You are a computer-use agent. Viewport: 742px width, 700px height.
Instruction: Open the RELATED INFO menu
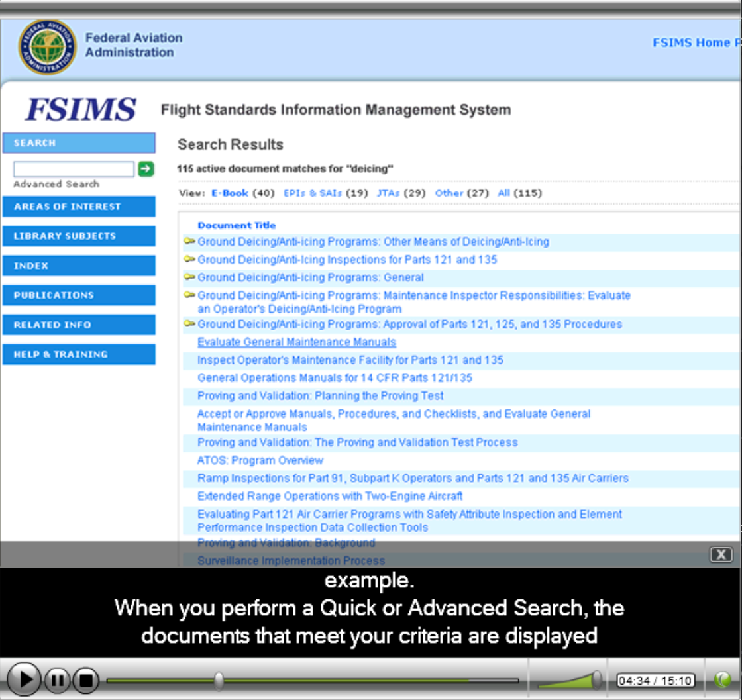pyautogui.click(x=79, y=325)
